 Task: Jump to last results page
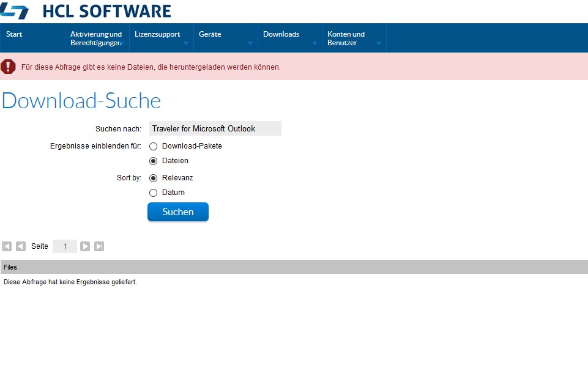[99, 246]
